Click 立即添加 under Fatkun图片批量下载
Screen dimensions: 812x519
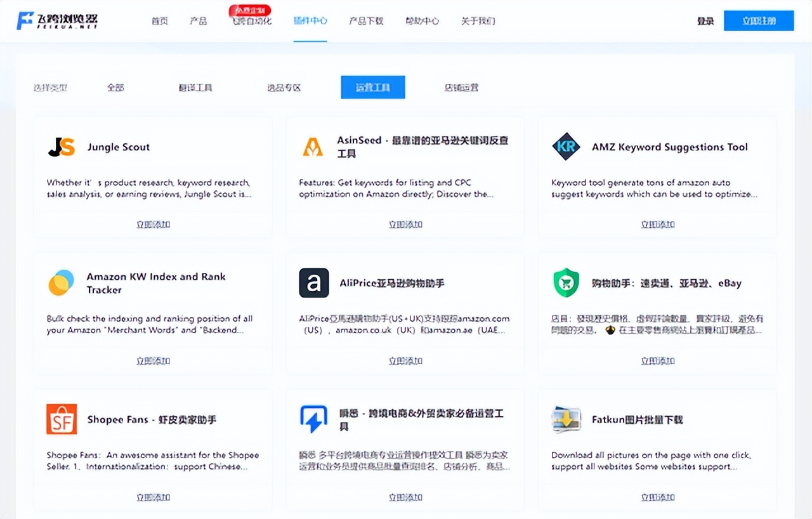click(x=657, y=497)
